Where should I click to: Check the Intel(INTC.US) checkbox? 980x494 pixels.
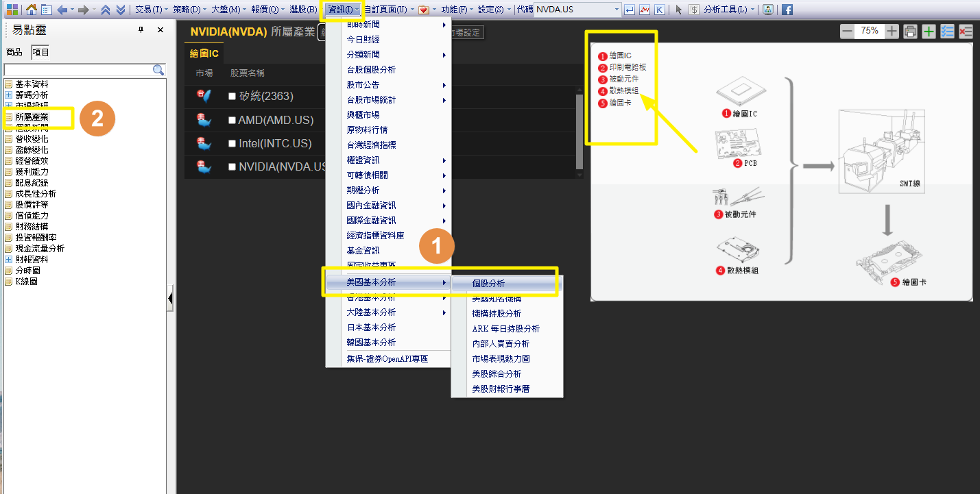pyautogui.click(x=232, y=143)
